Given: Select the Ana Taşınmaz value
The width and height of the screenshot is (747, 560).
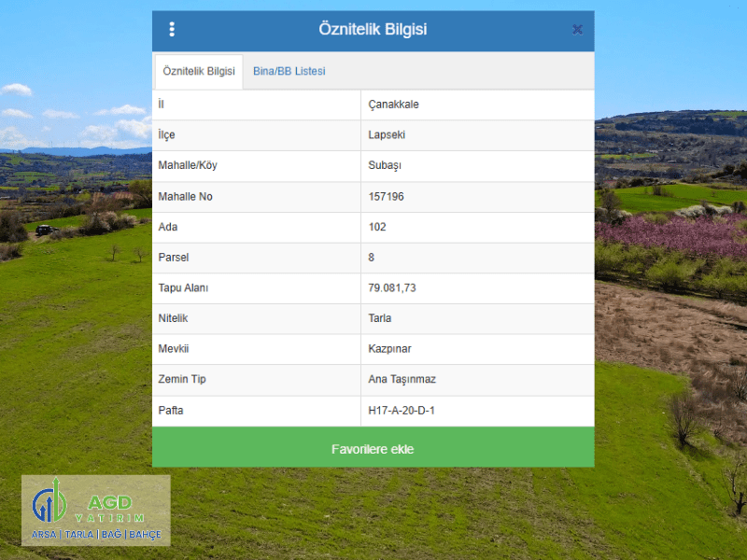Looking at the screenshot, I should (402, 379).
